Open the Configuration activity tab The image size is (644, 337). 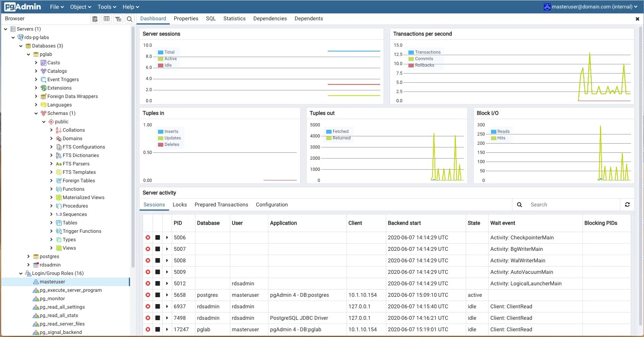tap(272, 204)
